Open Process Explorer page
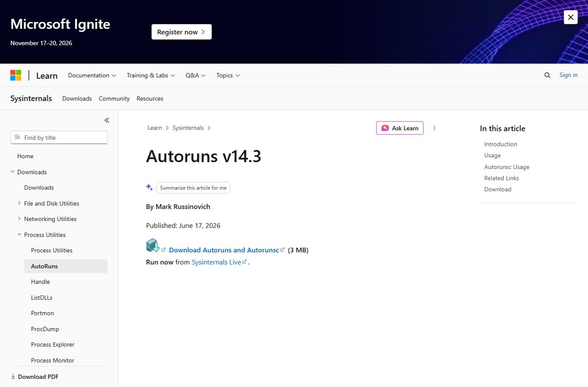Screen dimensions: 588x387 [53, 344]
